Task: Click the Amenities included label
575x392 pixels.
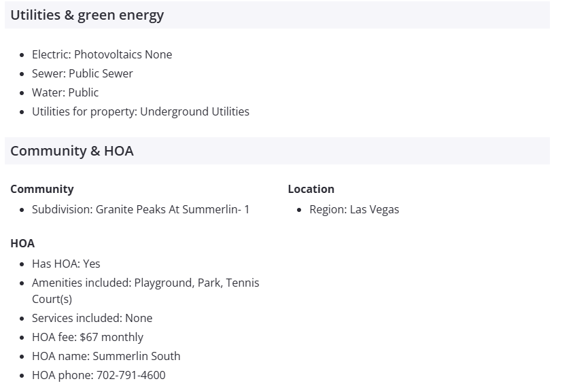Action: [x=81, y=283]
